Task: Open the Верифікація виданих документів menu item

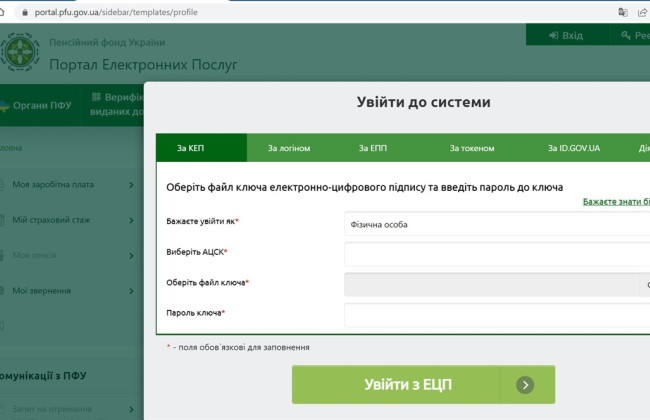Action: coord(113,104)
